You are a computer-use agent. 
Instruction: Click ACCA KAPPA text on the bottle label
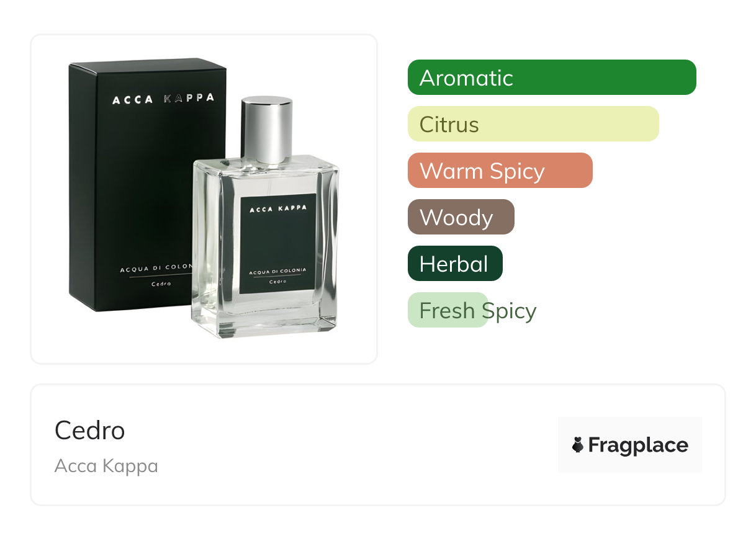(278, 208)
